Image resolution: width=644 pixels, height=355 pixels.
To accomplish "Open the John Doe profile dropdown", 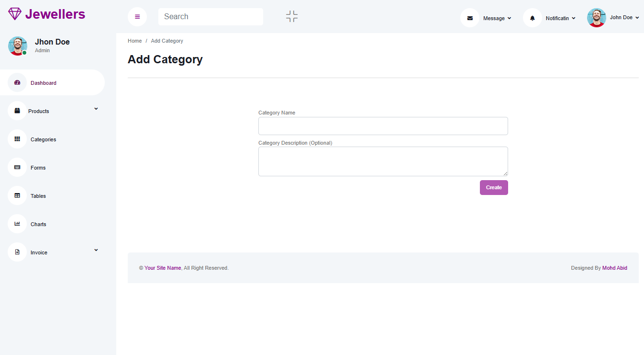I will tap(613, 18).
